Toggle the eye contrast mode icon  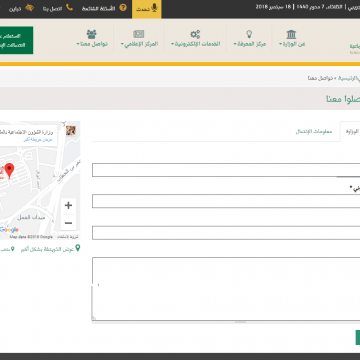[29, 8]
